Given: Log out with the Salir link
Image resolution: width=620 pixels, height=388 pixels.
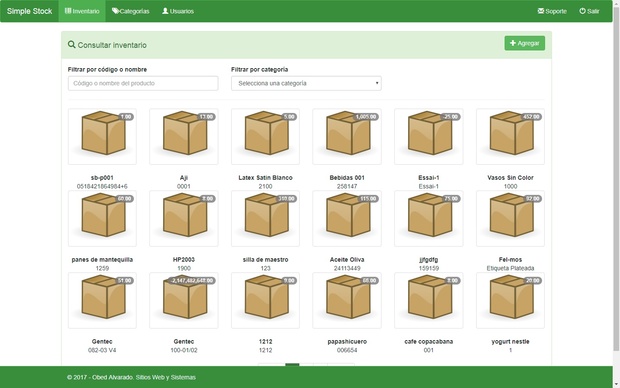Looking at the screenshot, I should [589, 11].
